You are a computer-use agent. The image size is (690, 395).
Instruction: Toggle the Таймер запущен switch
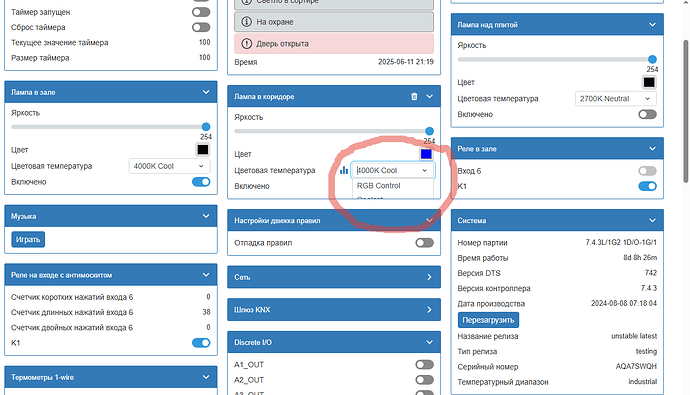pos(201,12)
